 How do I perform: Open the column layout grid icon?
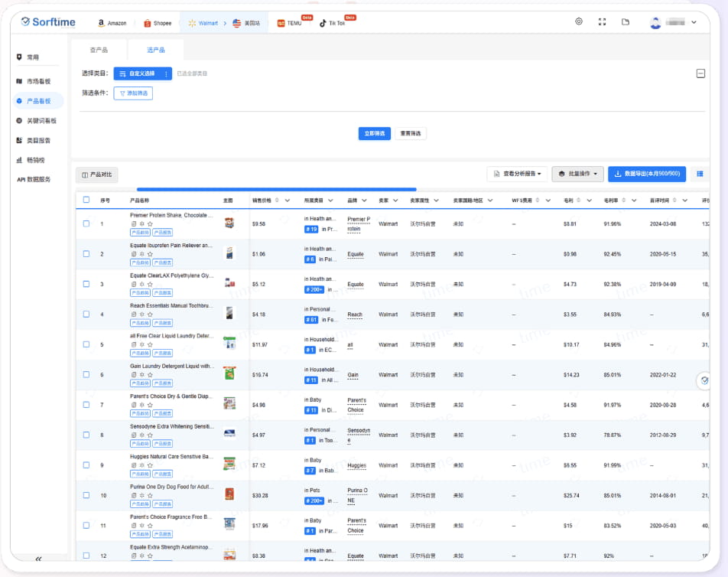[700, 174]
